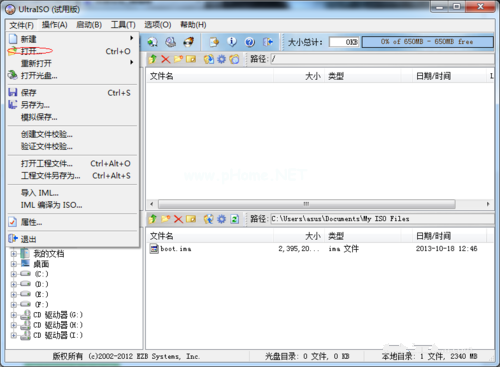Expand the (D:) drive node
Screen dimensions: 500x367
14,284
